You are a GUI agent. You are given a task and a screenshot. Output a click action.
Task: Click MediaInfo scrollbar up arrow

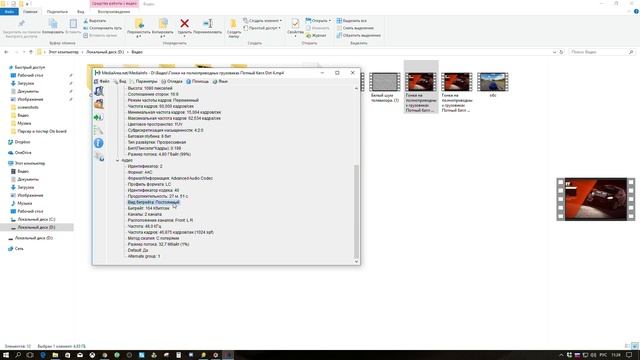click(x=356, y=89)
